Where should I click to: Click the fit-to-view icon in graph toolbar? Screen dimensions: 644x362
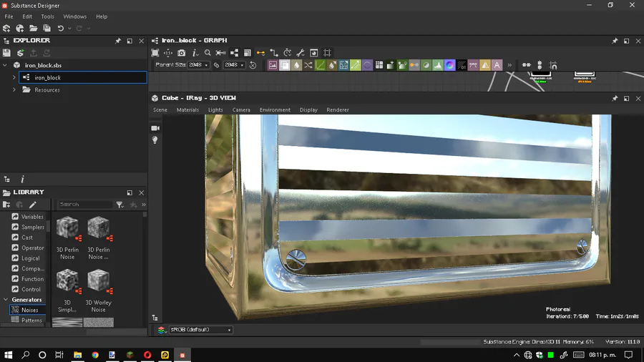(x=155, y=53)
